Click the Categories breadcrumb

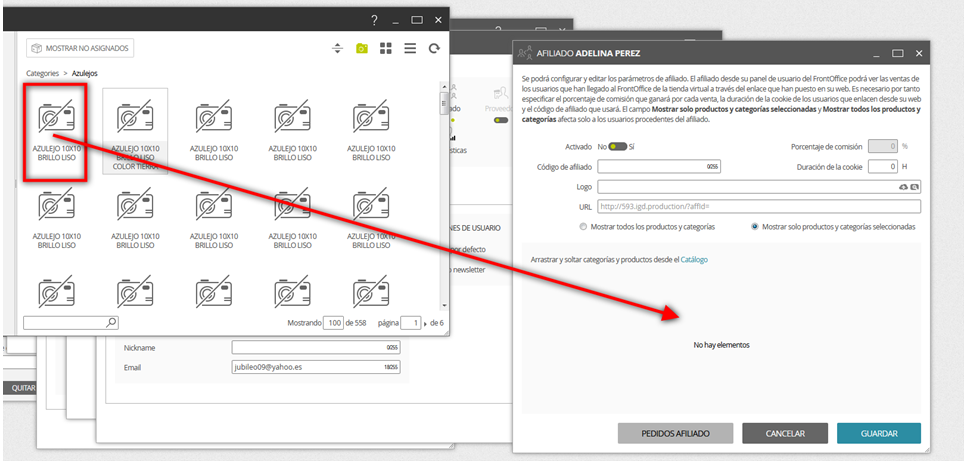tap(42, 73)
